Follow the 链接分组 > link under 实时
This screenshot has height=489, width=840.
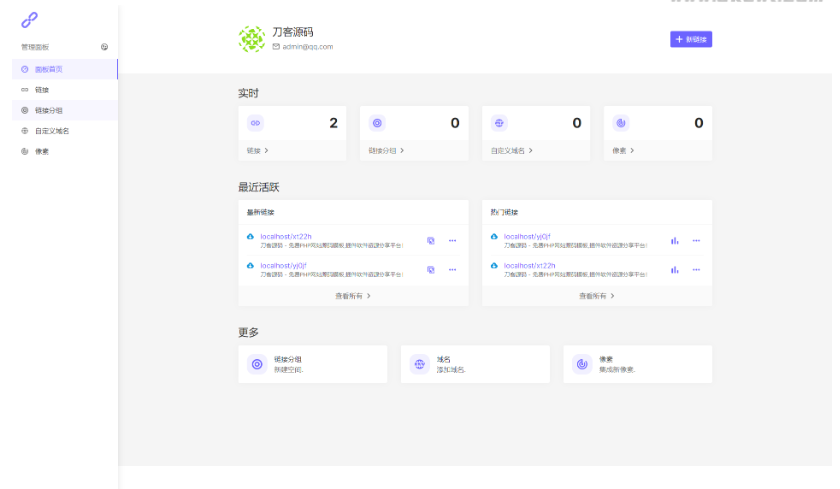click(x=386, y=151)
